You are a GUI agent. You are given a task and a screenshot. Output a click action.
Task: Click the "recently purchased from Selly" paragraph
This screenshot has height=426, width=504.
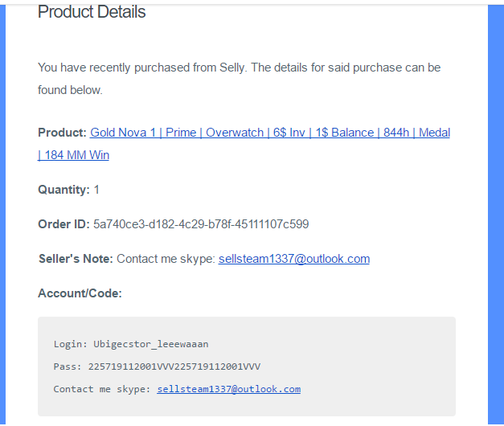click(239, 68)
